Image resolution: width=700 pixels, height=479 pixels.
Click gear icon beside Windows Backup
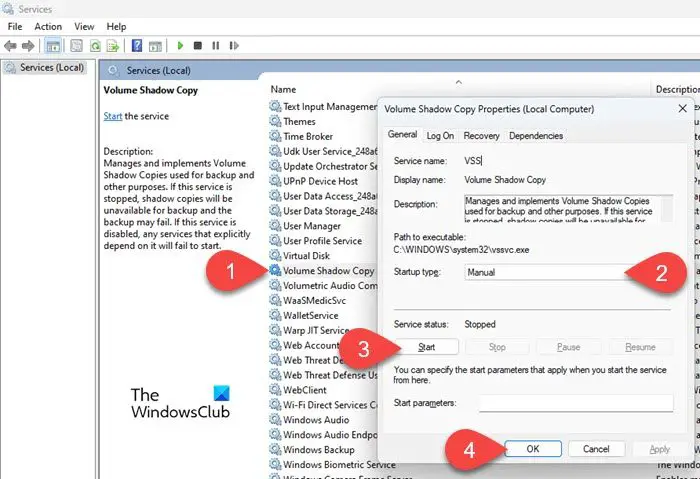tap(275, 450)
